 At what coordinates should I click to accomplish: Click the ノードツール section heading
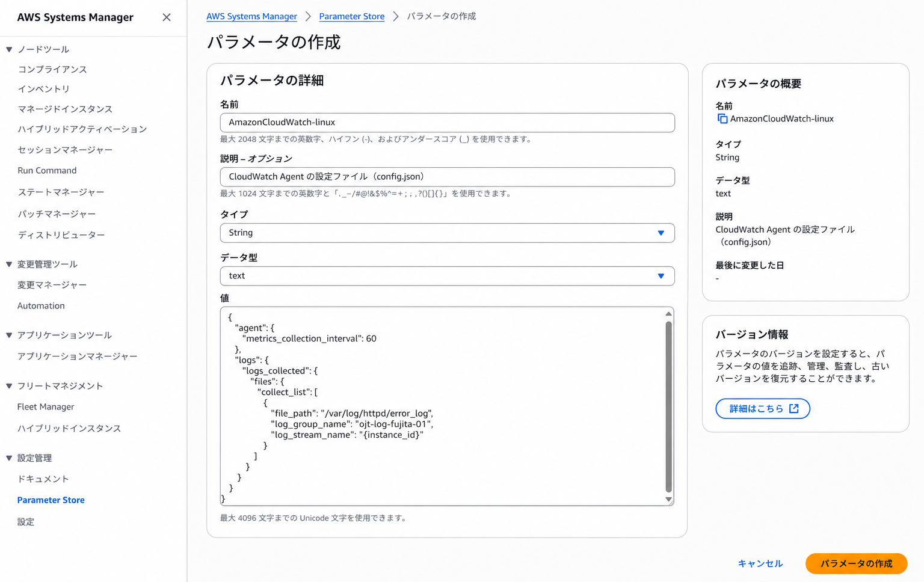tap(43, 49)
